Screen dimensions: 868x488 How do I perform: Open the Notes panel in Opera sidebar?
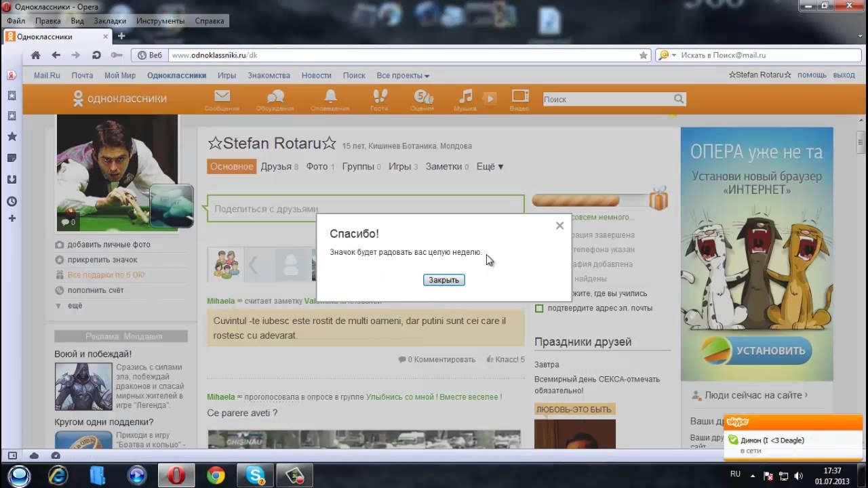(12, 158)
